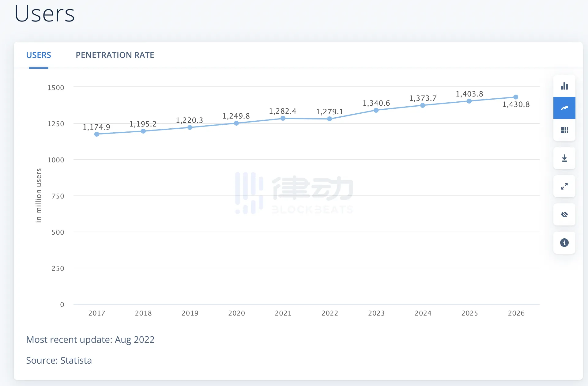Click the 2026 data point marker
This screenshot has height=386, width=588.
(516, 97)
